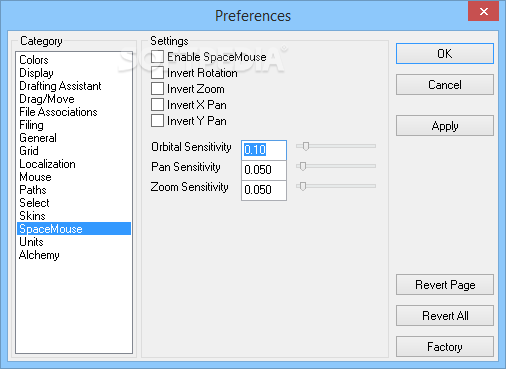Toggle the Invert Zoom checkbox

(x=157, y=89)
